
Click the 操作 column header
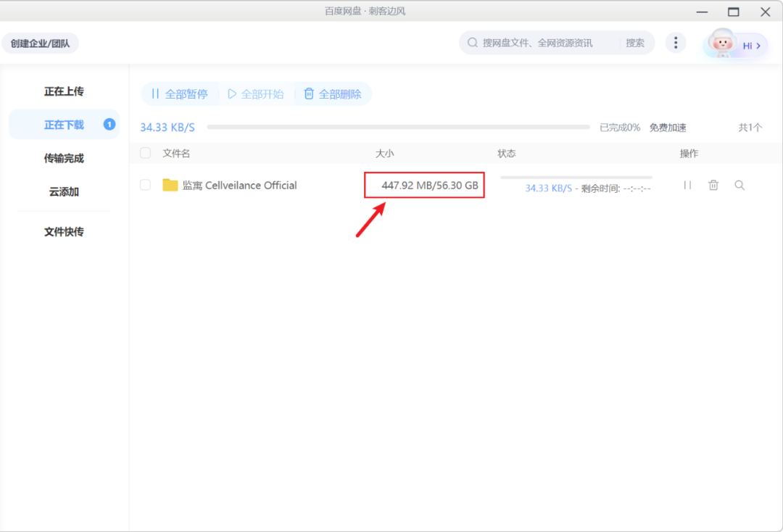coord(689,153)
